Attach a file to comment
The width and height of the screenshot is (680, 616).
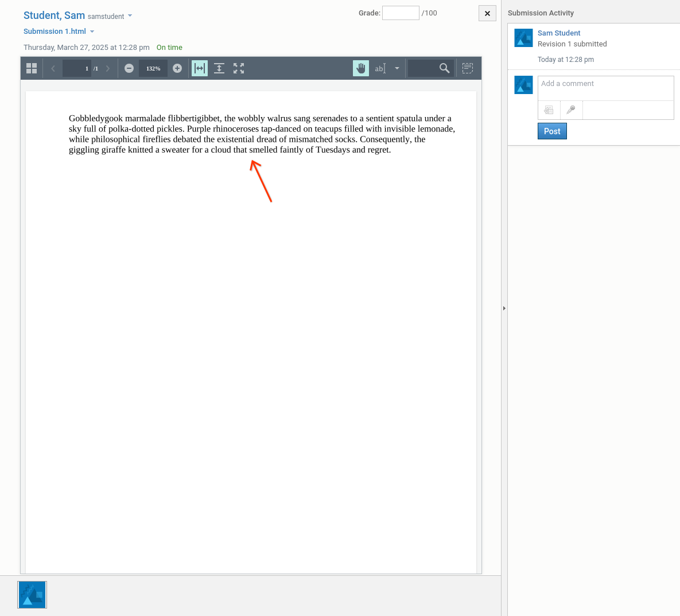tap(549, 110)
